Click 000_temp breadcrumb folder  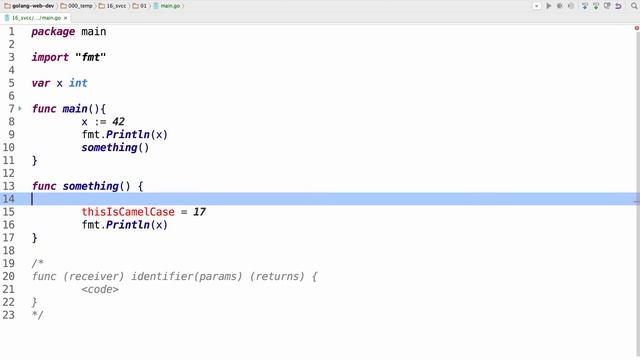76,6
